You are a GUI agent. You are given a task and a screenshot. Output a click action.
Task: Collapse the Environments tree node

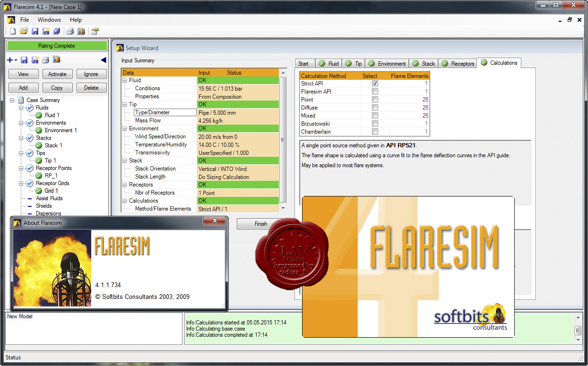point(21,123)
